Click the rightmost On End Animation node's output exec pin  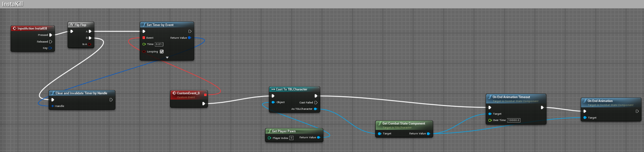pos(637,111)
